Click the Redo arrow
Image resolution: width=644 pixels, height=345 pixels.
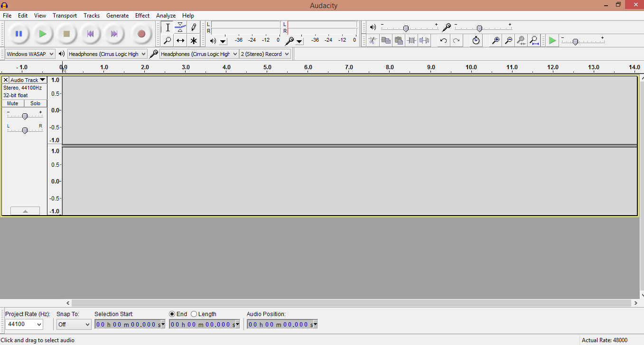[x=456, y=40]
